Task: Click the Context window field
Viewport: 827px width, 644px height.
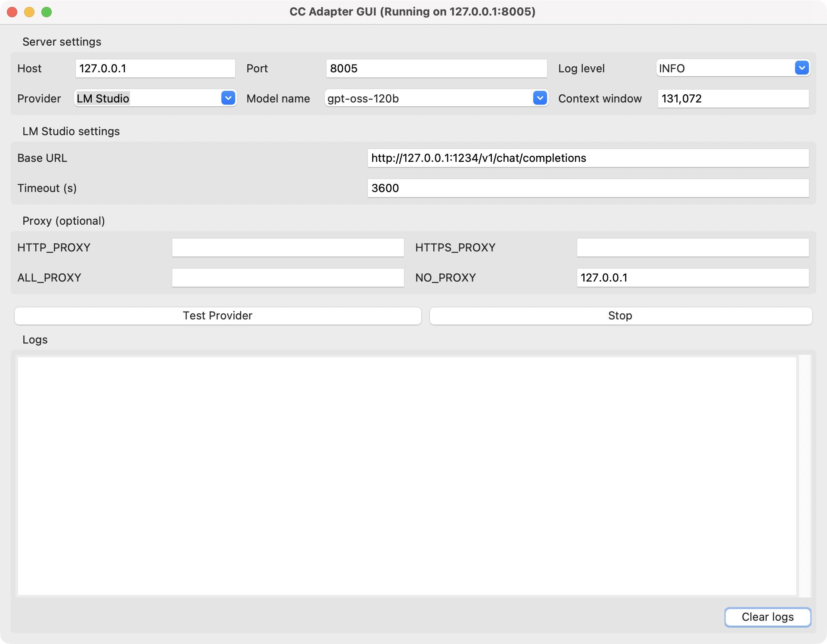Action: click(733, 99)
